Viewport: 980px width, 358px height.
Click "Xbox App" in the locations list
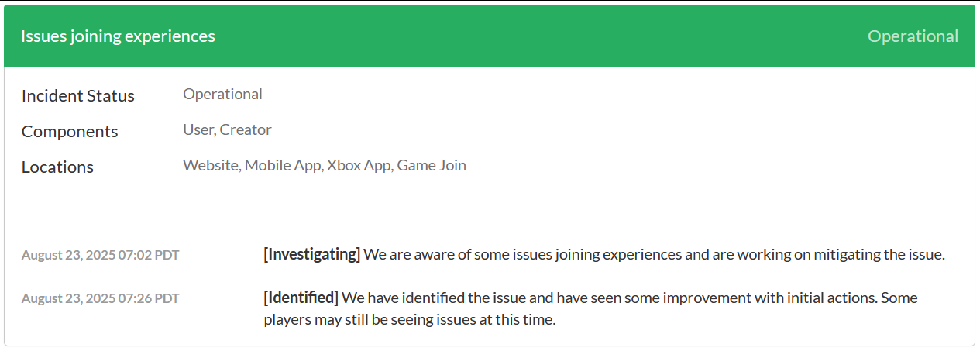358,166
